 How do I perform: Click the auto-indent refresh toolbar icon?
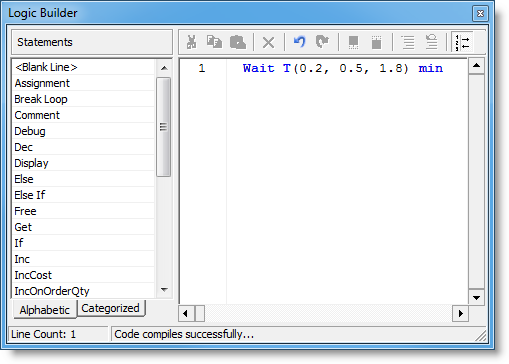pyautogui.click(x=431, y=42)
